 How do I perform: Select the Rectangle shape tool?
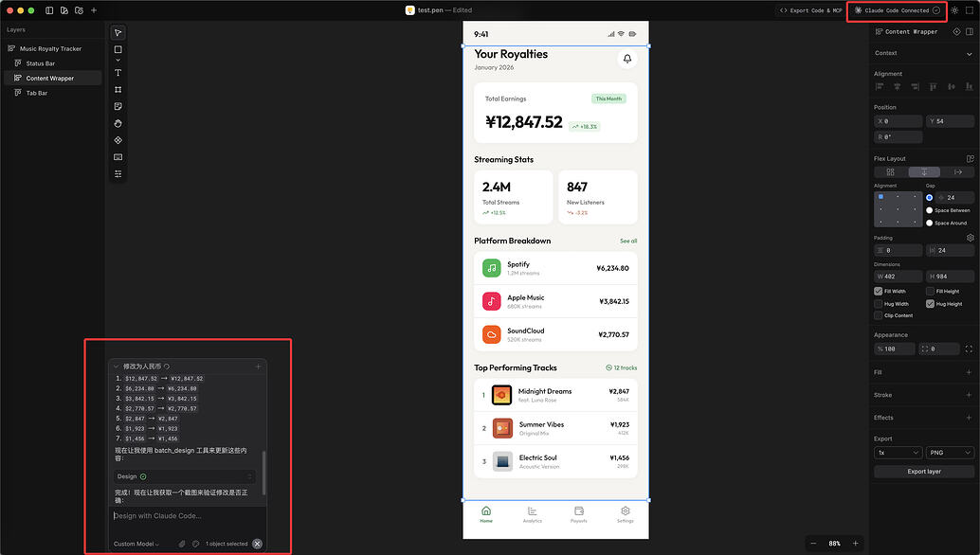(x=118, y=49)
